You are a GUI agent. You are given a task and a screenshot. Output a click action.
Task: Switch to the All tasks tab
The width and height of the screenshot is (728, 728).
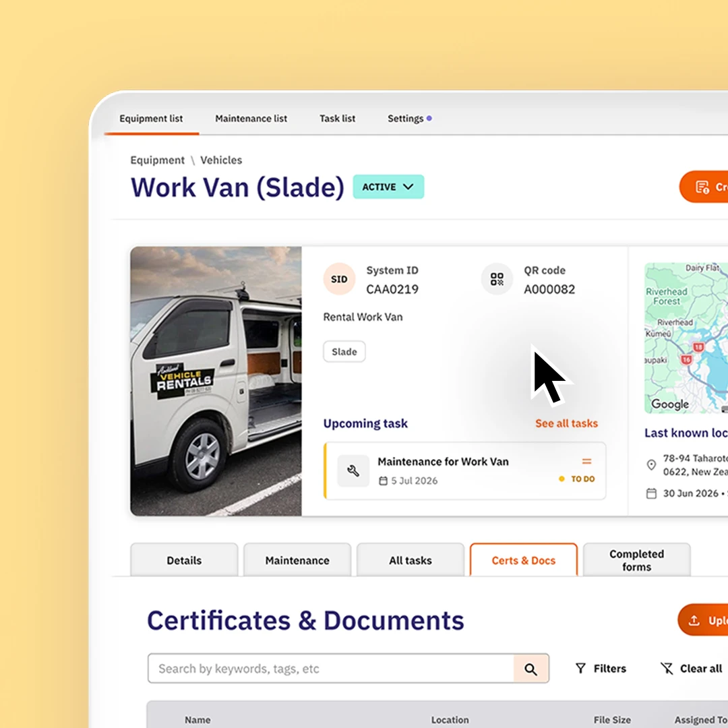(x=411, y=560)
